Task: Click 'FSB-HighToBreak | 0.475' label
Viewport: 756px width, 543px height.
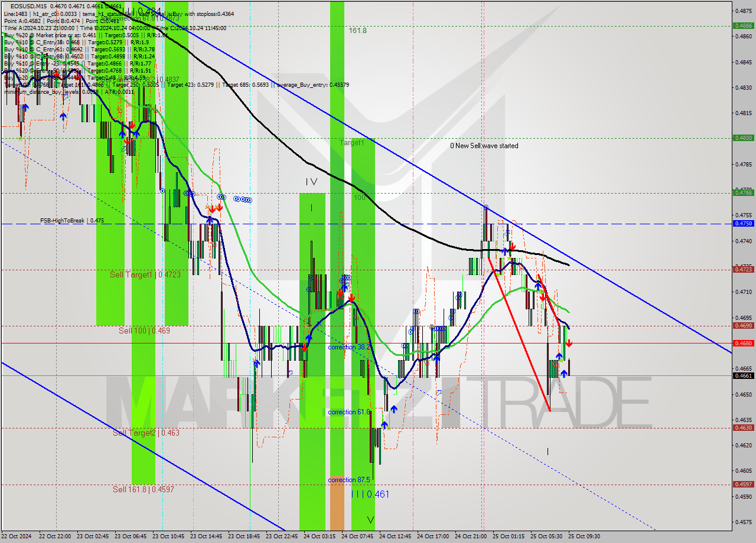Action: click(72, 221)
